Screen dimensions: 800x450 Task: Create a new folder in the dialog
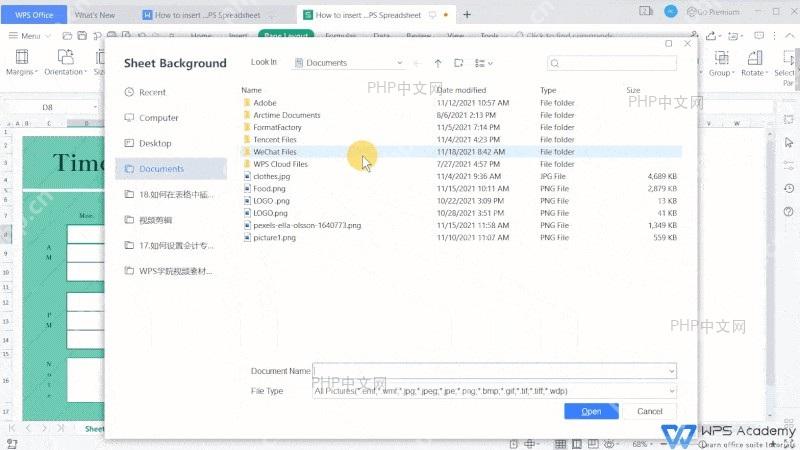point(459,63)
